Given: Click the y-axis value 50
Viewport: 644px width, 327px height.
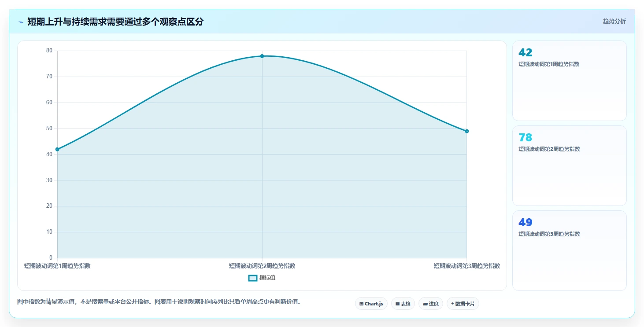Looking at the screenshot, I should [x=49, y=129].
